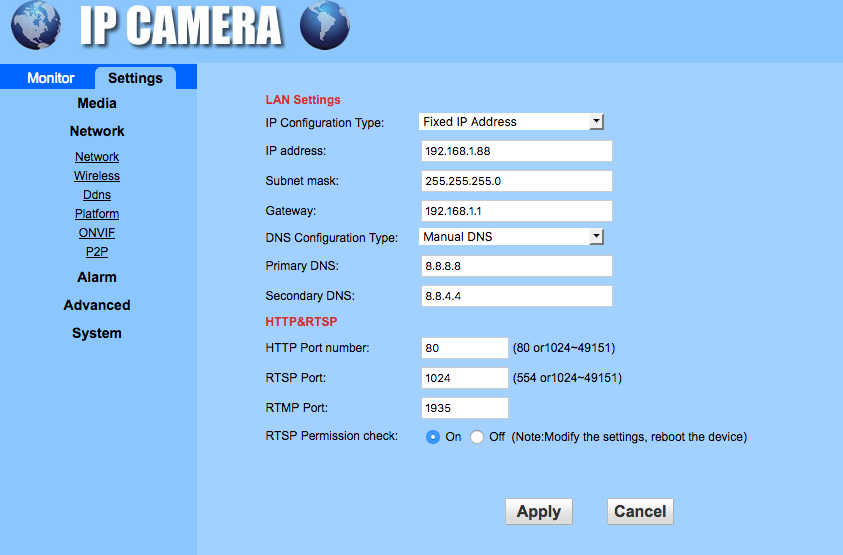
Task: Switch to the Monitor tab
Action: [x=51, y=78]
